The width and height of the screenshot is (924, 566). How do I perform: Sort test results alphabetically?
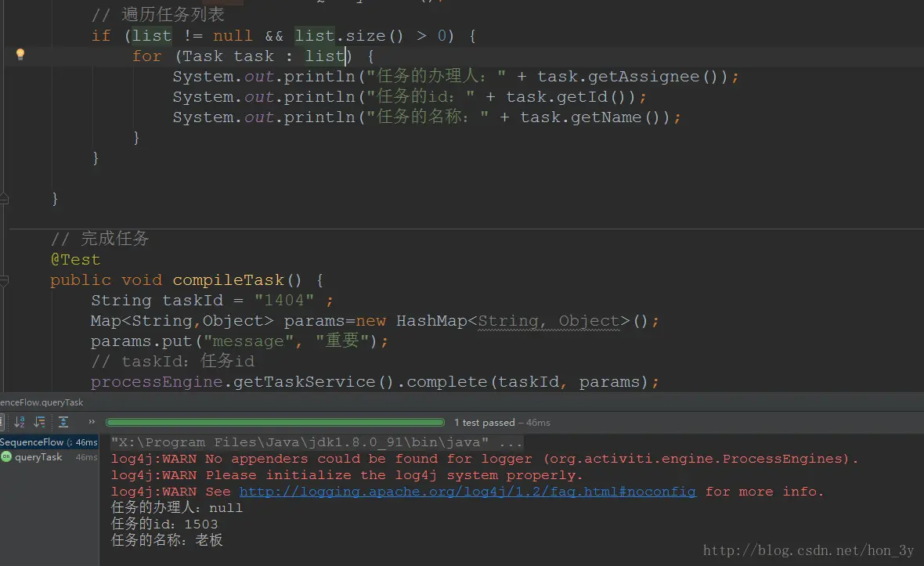pyautogui.click(x=20, y=422)
